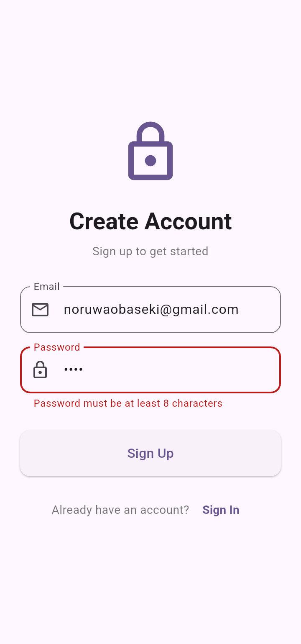Click the masked password dots
Screen dimensions: 301x644
click(73, 370)
